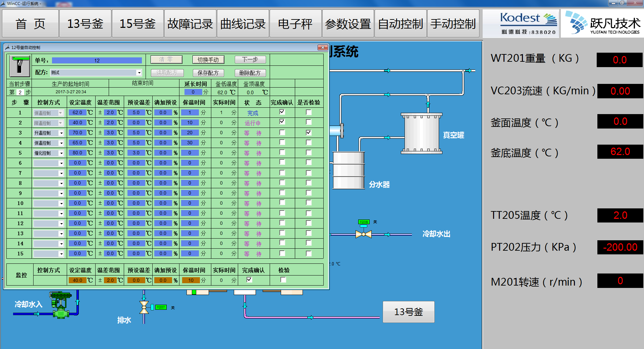Open the step 6 控制方式 dropdown
Image resolution: width=644 pixels, height=349 pixels.
point(61,163)
